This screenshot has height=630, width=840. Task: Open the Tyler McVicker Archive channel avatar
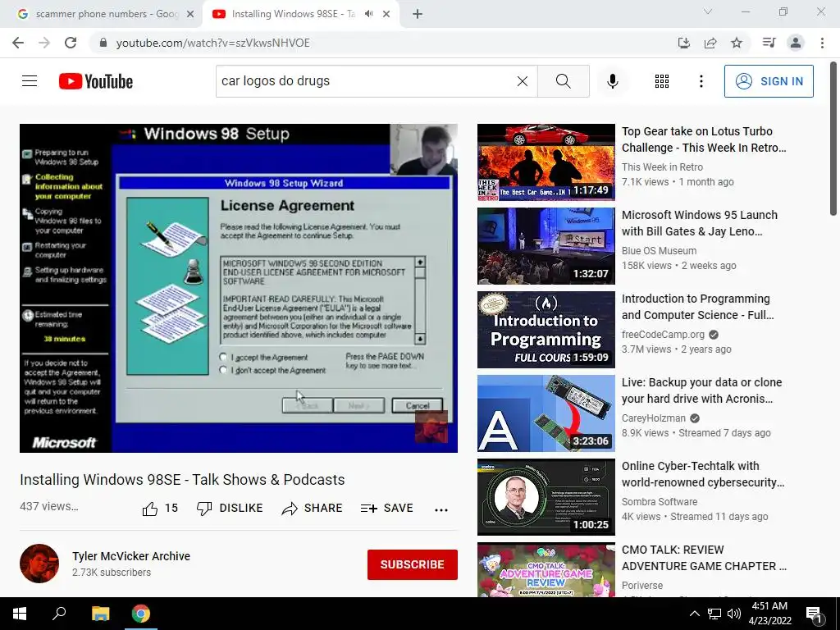pyautogui.click(x=39, y=564)
